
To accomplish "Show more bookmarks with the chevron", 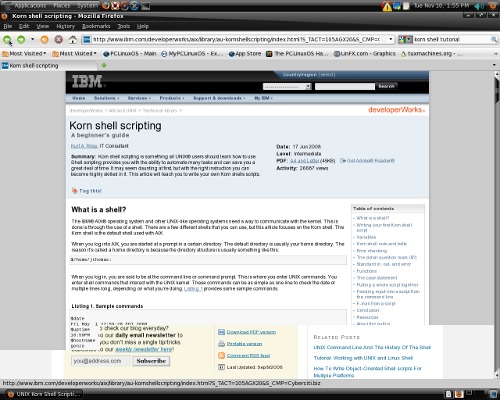I will (496, 53).
